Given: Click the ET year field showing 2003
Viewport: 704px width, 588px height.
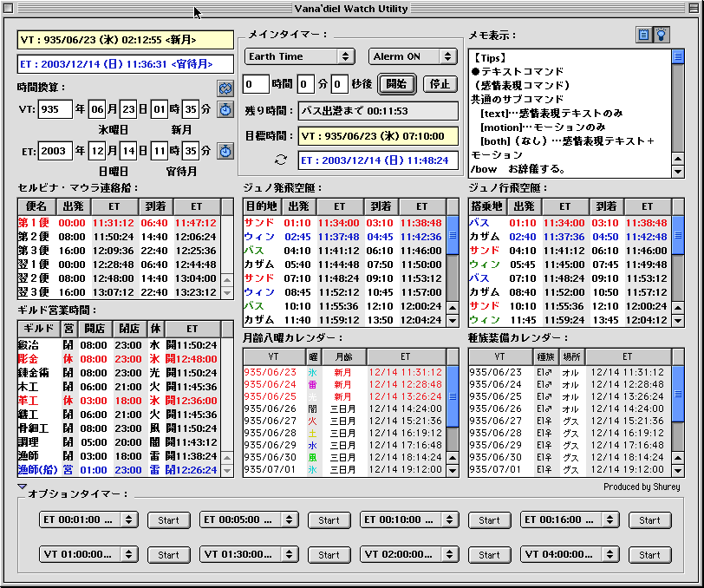Looking at the screenshot, I should (x=55, y=151).
